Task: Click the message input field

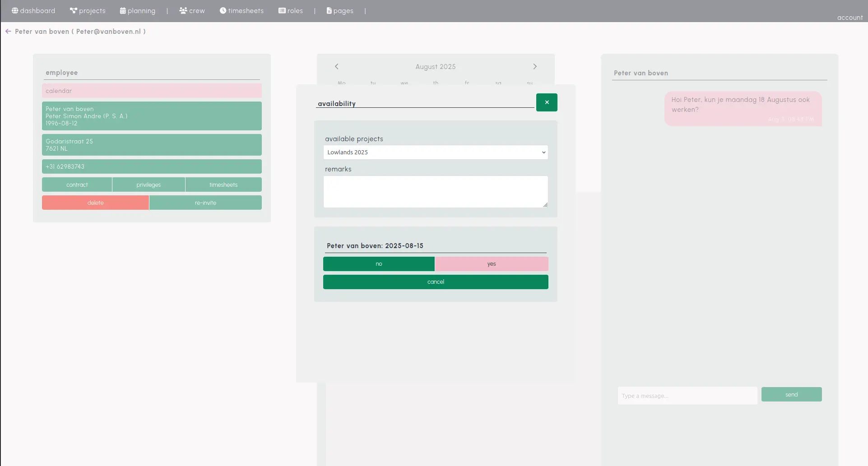Action: (687, 396)
